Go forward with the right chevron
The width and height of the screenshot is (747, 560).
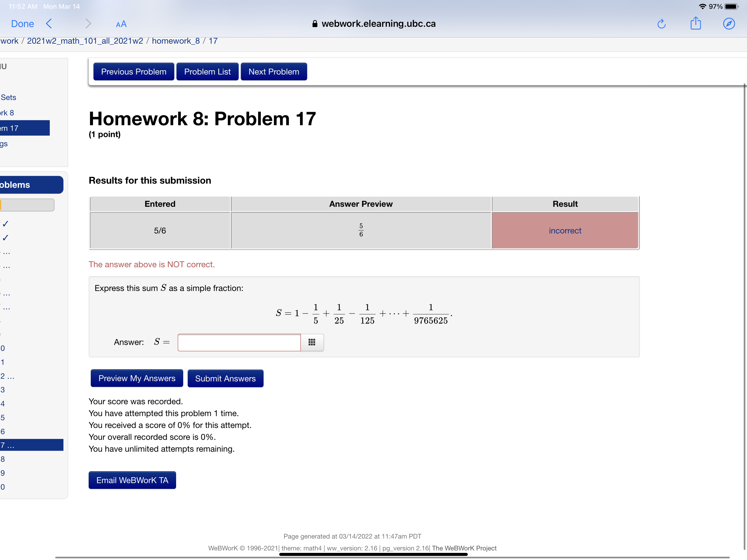[x=88, y=24]
